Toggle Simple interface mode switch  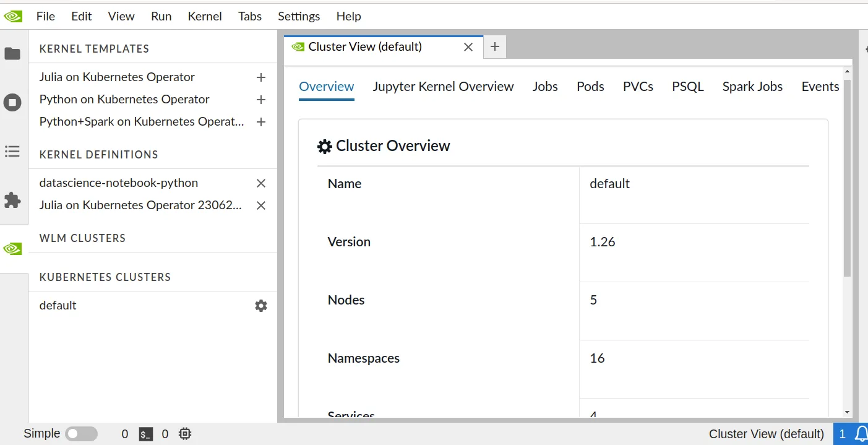pyautogui.click(x=82, y=434)
